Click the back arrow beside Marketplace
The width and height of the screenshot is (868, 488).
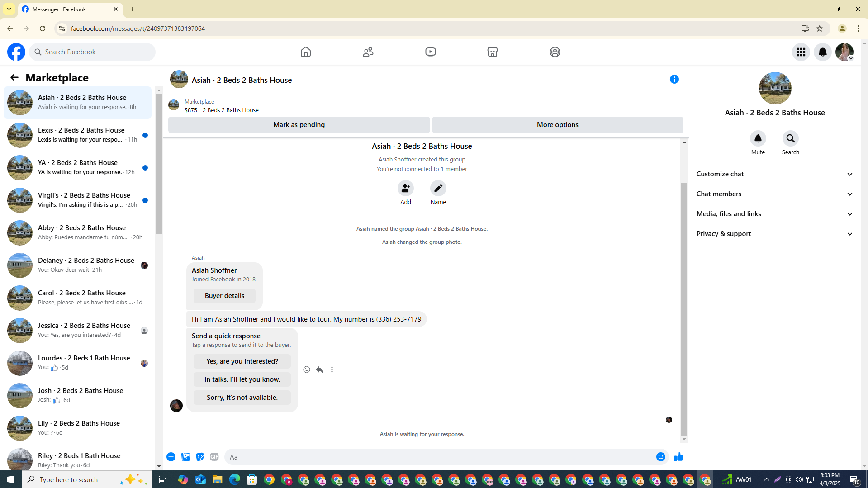click(14, 77)
